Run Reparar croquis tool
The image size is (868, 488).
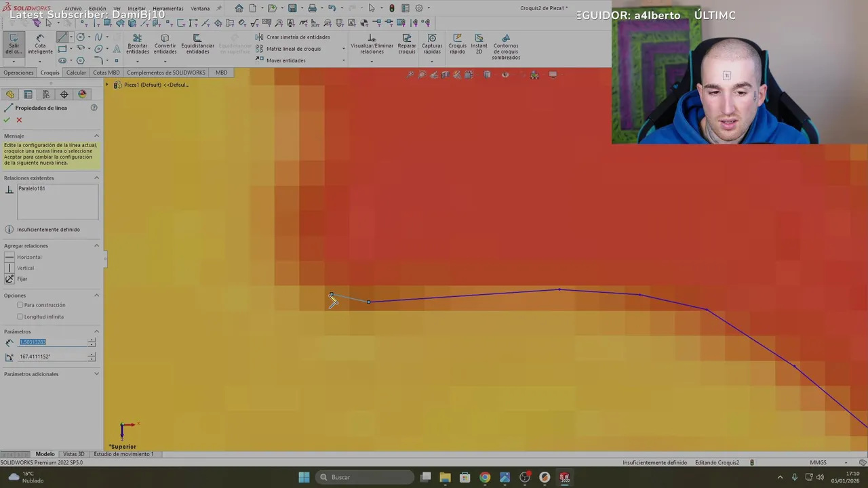(x=407, y=45)
